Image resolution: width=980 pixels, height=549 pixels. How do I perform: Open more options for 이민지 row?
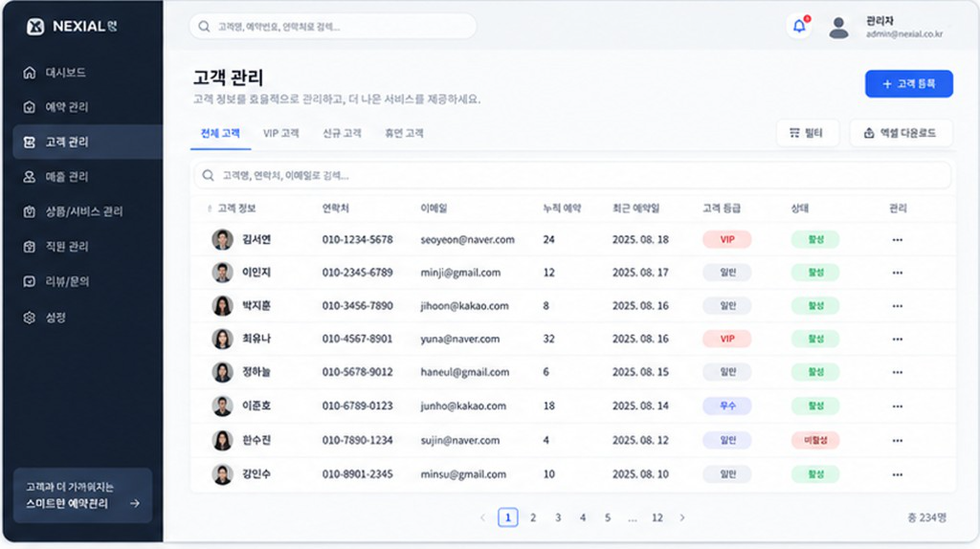[x=897, y=273]
